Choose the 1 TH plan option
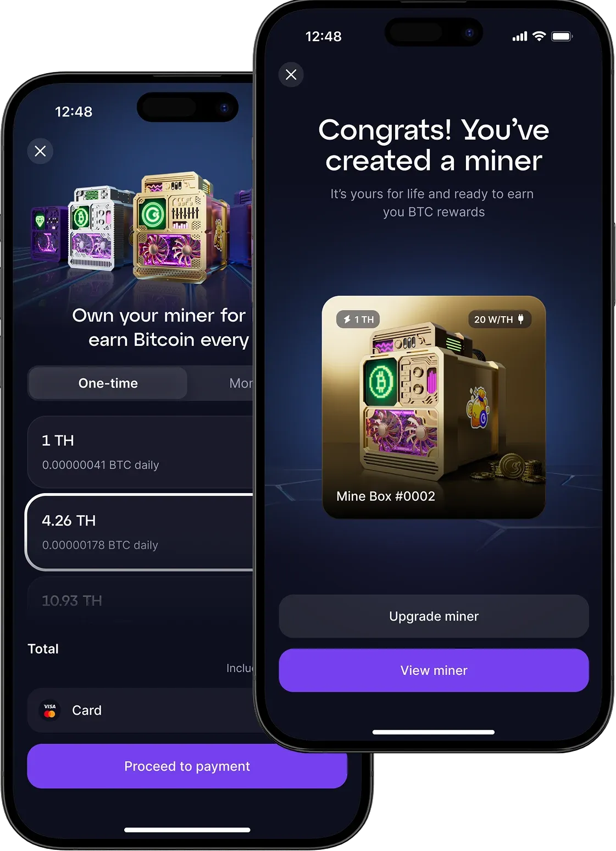 141,452
